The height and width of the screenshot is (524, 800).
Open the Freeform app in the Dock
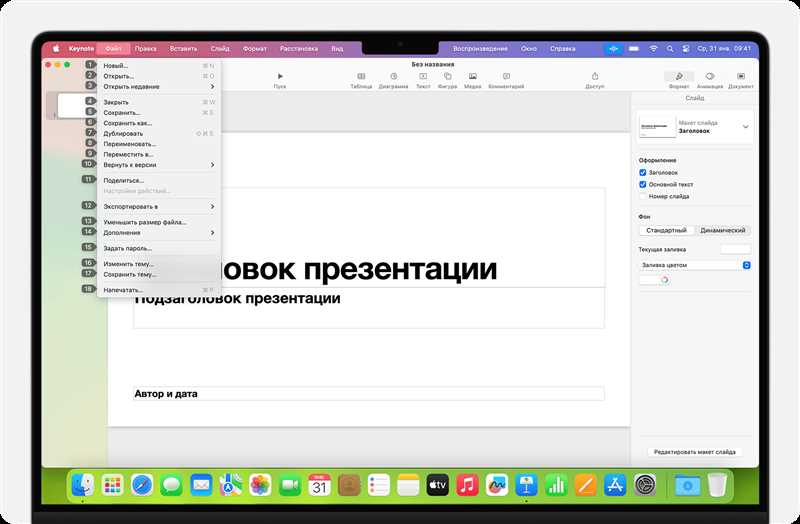click(497, 485)
